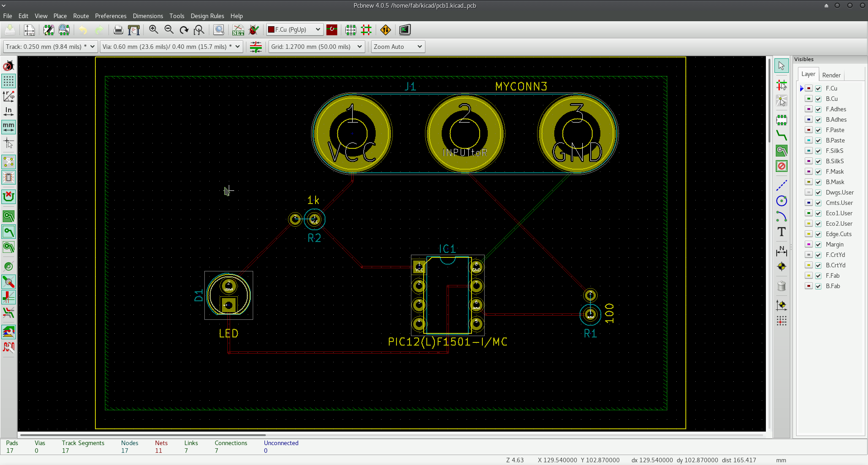Screen dimensions: 868x465
Task: Click the F.Adhes layer color swatch
Action: tap(809, 109)
